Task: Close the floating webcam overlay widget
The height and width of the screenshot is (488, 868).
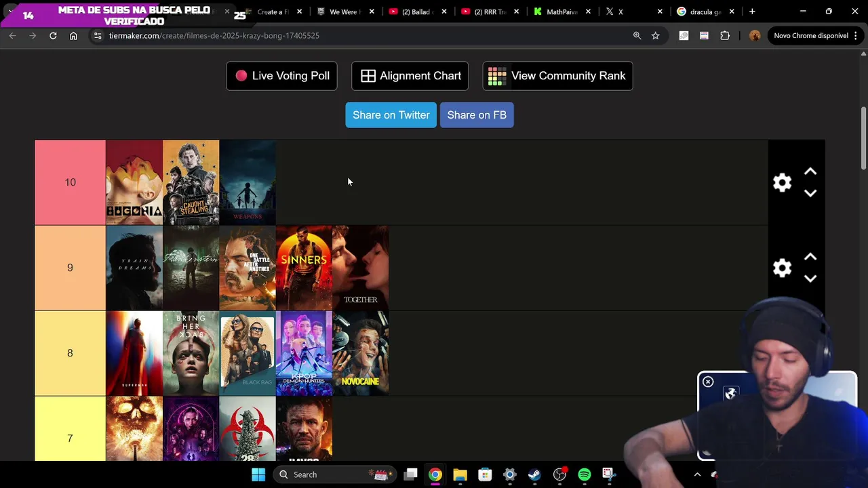Action: point(708,382)
